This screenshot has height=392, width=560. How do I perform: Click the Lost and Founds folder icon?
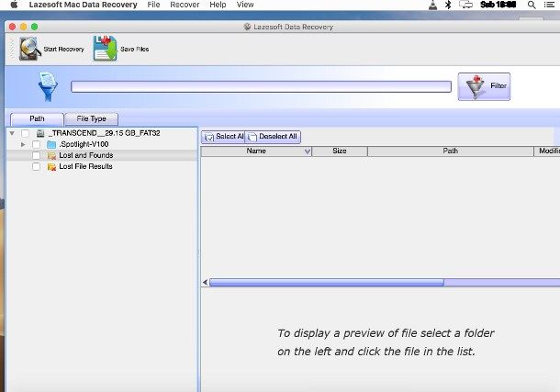(51, 155)
